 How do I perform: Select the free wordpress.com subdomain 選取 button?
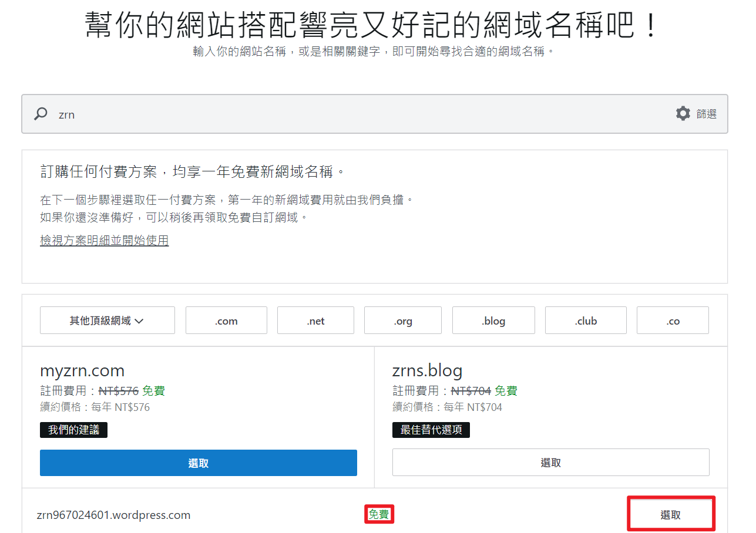click(x=671, y=515)
